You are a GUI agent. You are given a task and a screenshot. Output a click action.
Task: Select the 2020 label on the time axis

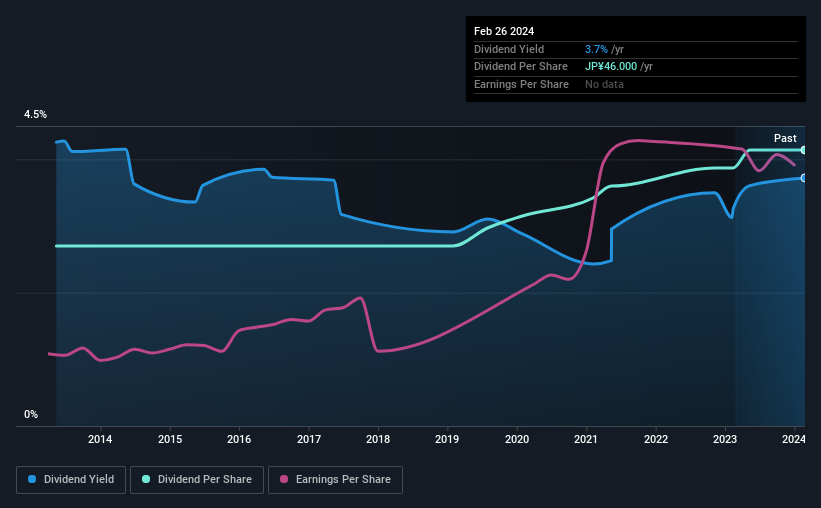(x=517, y=439)
